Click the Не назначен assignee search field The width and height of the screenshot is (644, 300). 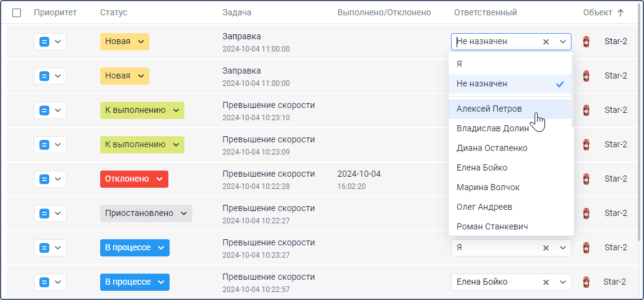pos(496,42)
